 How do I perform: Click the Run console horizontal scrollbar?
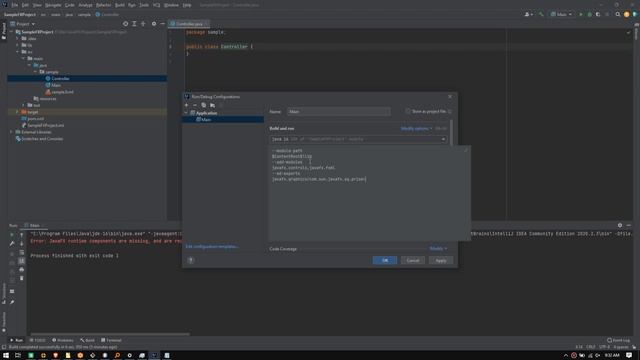[x=110, y=334]
